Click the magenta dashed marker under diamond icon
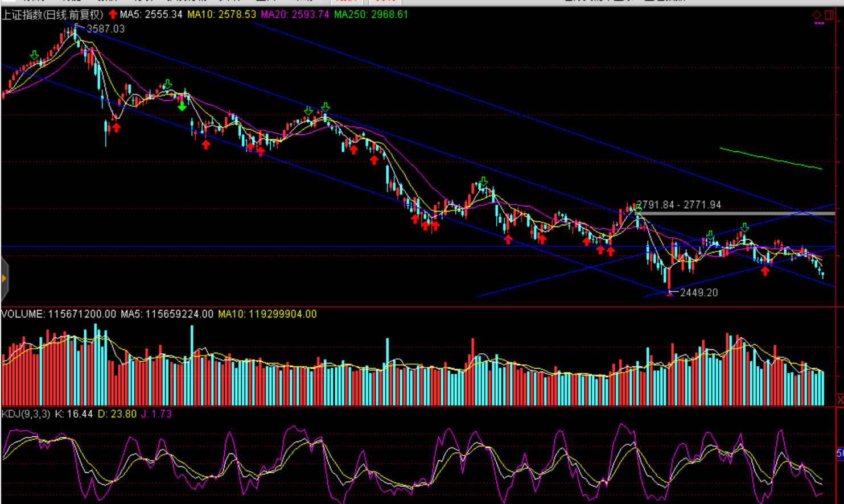The width and height of the screenshot is (844, 504). pos(819,24)
